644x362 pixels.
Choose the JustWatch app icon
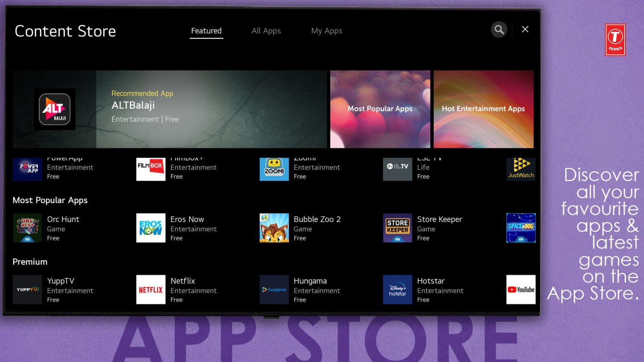521,169
